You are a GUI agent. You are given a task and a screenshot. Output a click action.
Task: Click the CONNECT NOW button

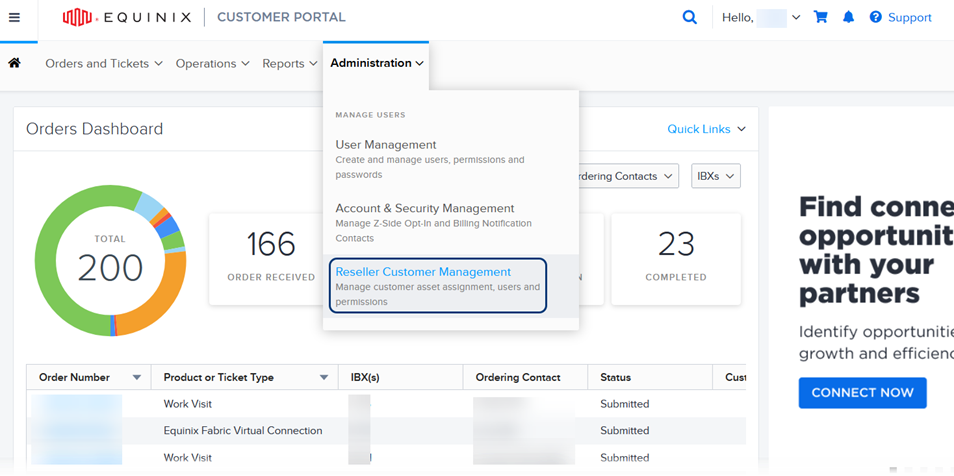[862, 393]
